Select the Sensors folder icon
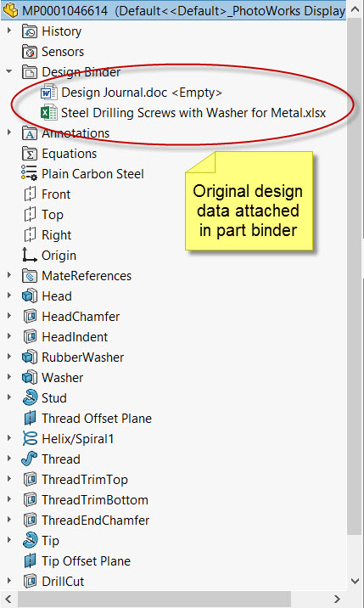 [x=30, y=52]
